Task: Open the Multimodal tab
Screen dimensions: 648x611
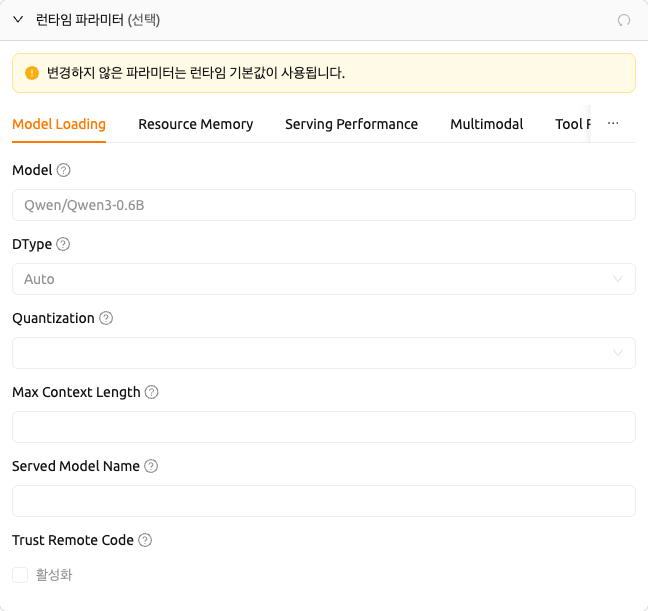Action: pos(486,124)
